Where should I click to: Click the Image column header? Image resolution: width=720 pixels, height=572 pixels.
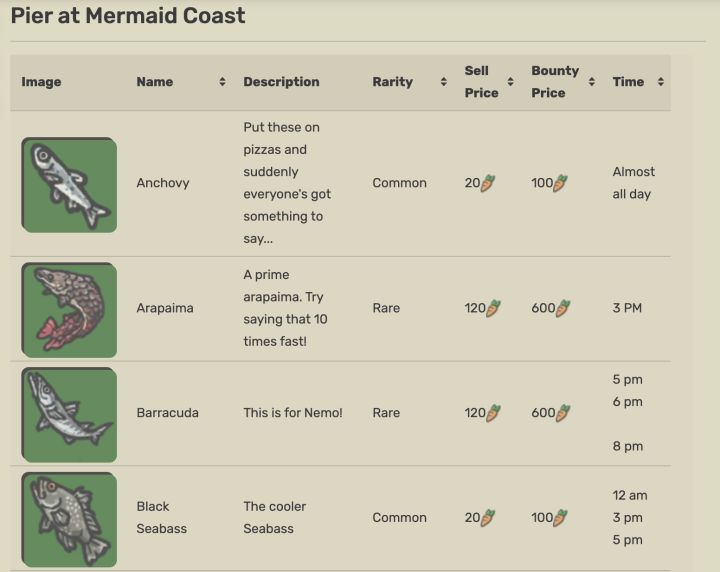click(x=41, y=82)
